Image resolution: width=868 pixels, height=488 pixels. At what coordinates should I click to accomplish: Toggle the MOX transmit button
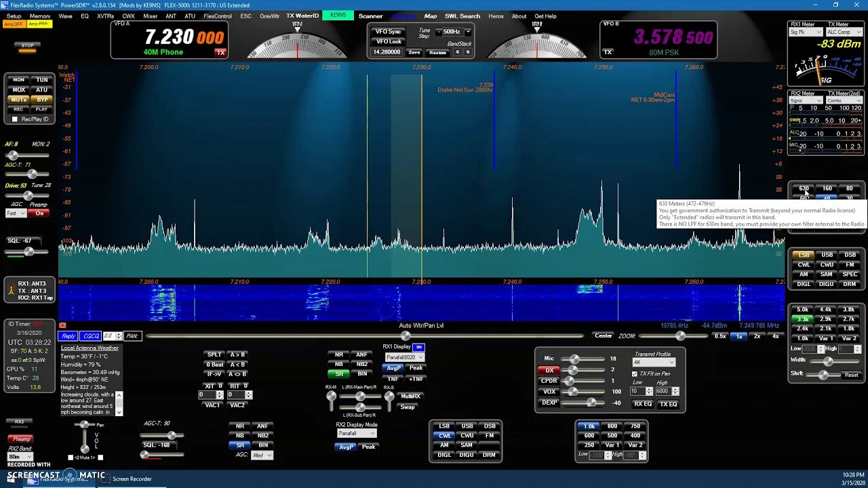tap(19, 89)
